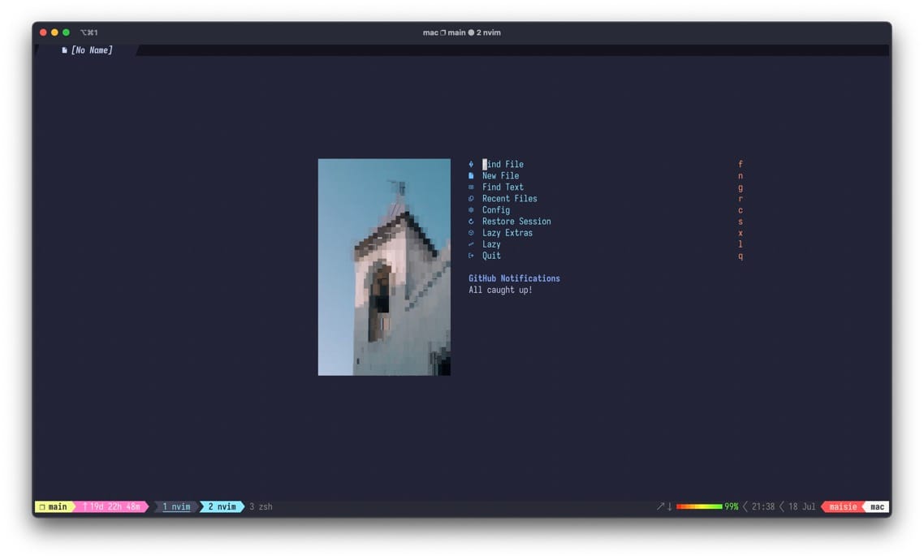Click the New File document icon
The image size is (924, 560).
(x=471, y=175)
